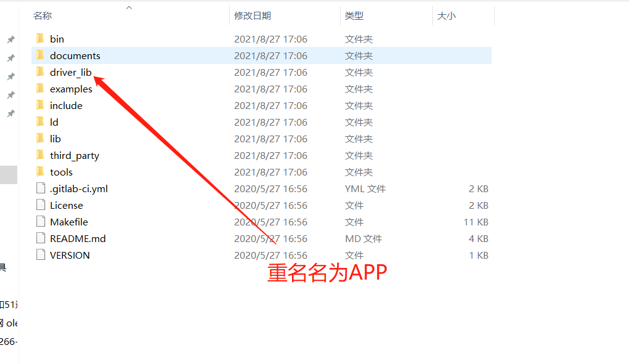This screenshot has width=629, height=364.
Task: Click the 2 KB size of .gitlab-ci.yml
Action: coord(479,189)
